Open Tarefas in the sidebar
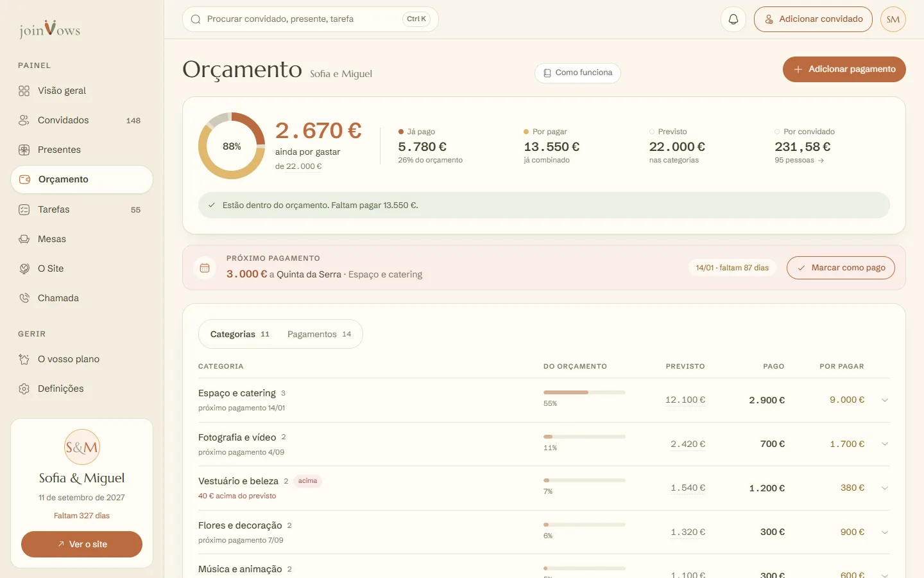 [81, 209]
